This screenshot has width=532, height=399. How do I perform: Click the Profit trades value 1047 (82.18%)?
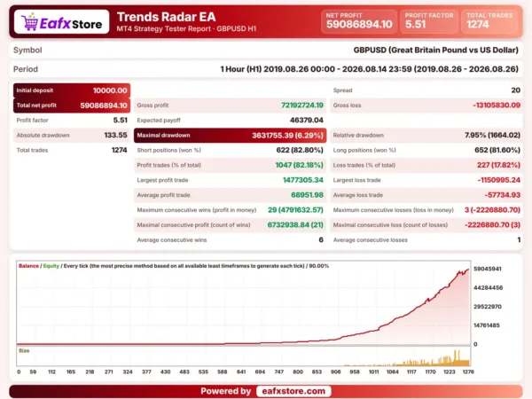tap(299, 165)
